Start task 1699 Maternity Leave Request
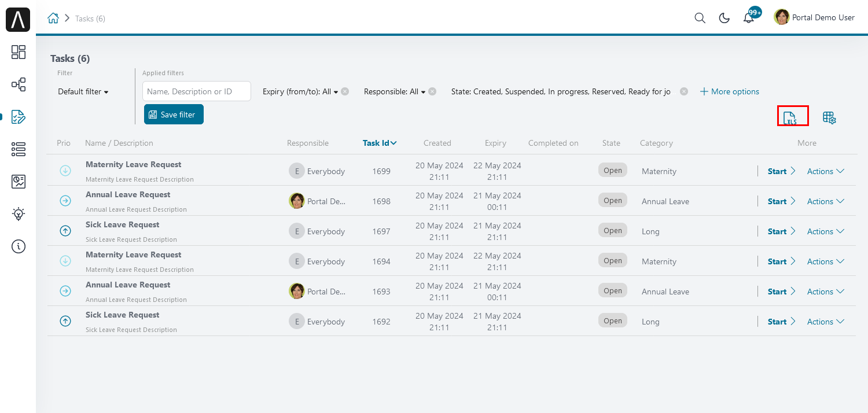868x413 pixels. [782, 171]
